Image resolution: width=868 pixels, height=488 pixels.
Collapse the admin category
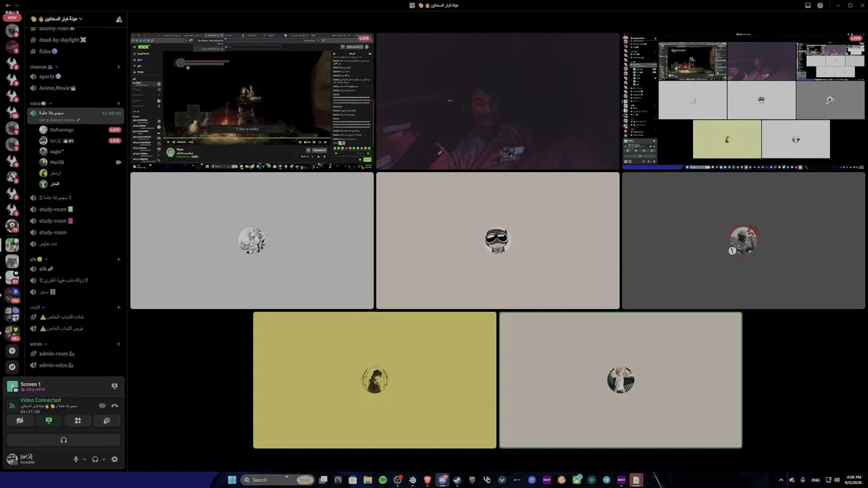pyautogui.click(x=39, y=344)
